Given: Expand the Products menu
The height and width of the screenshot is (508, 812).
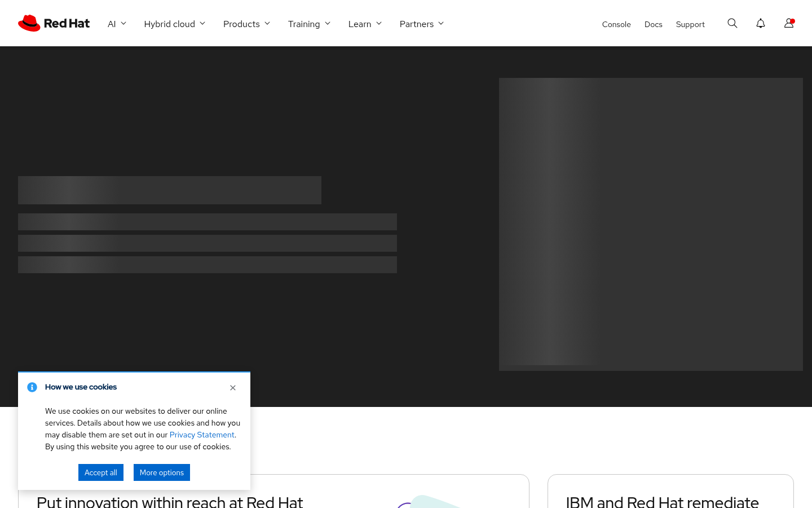Looking at the screenshot, I should click(x=246, y=24).
